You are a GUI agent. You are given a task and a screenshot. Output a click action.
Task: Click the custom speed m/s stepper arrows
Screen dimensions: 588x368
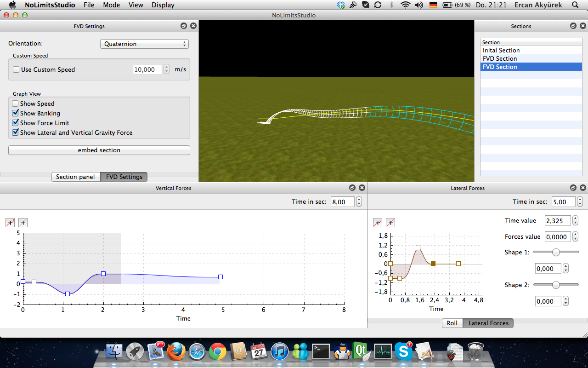coord(166,69)
